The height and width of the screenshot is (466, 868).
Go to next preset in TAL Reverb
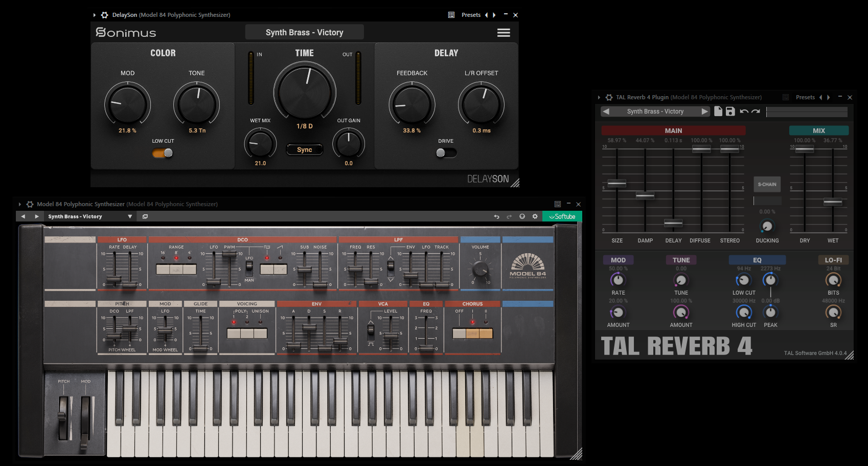click(x=705, y=112)
